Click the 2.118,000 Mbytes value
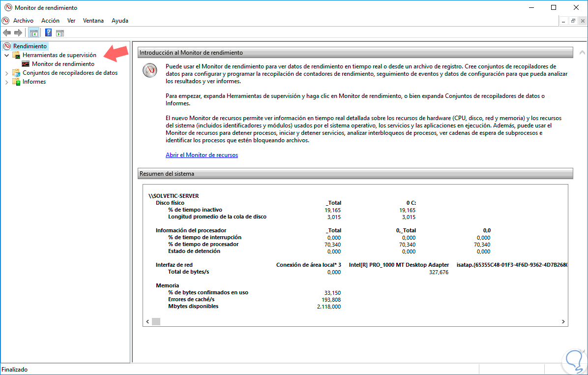Image resolution: width=588 pixels, height=375 pixels. pos(329,307)
